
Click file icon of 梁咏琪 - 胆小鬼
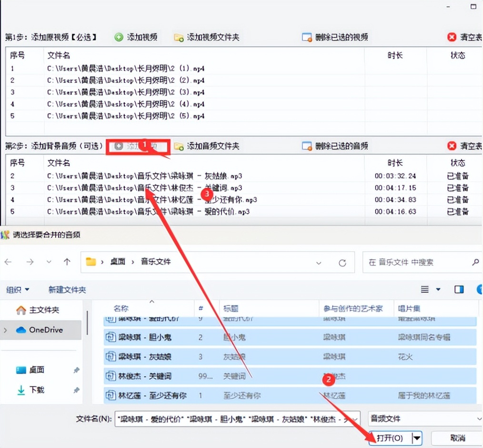[x=111, y=337]
